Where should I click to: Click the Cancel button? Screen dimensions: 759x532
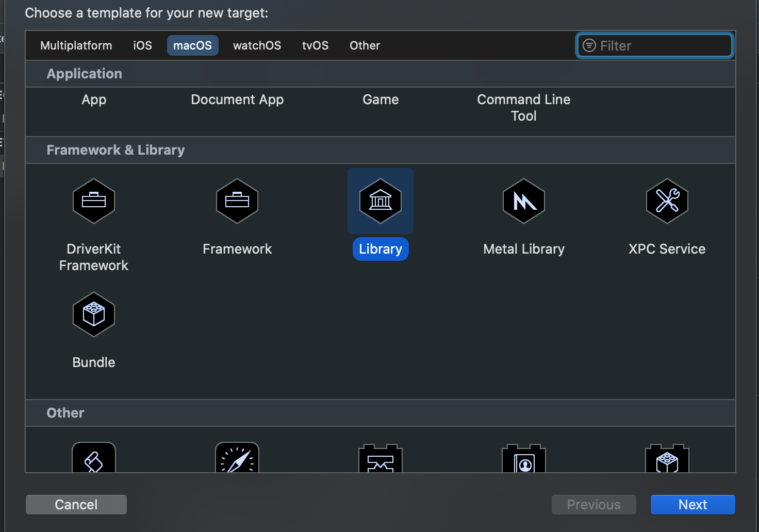[x=76, y=505]
